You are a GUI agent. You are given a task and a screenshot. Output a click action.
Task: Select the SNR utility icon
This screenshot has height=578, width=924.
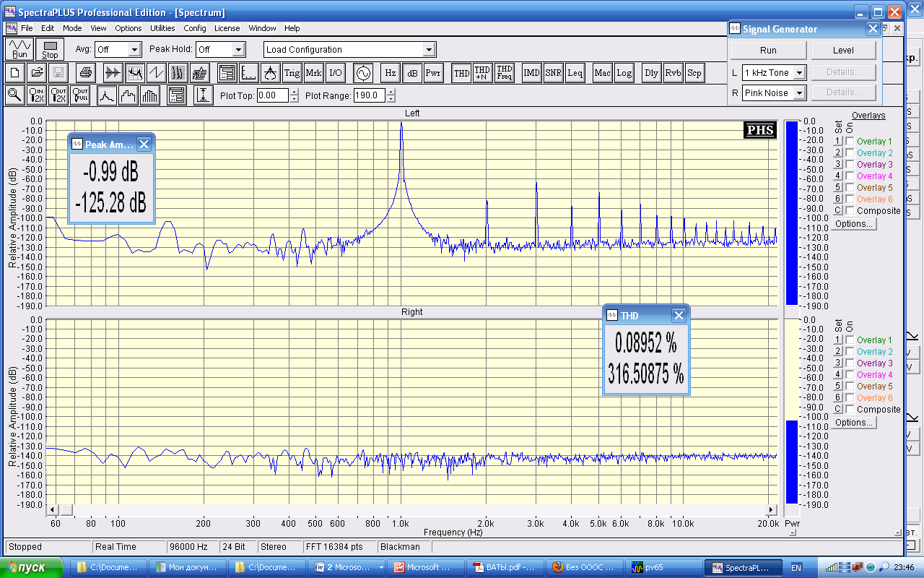(553, 73)
